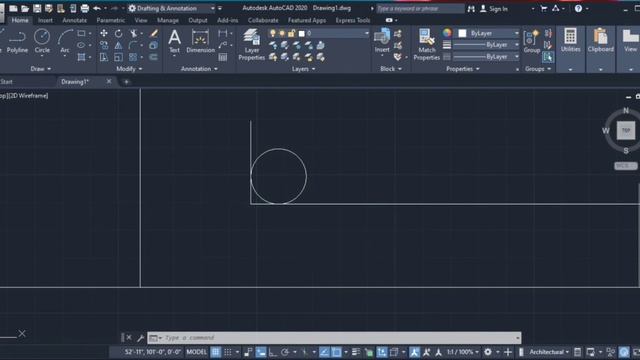
Task: Switch to the Drawing1 file tab
Action: point(75,82)
